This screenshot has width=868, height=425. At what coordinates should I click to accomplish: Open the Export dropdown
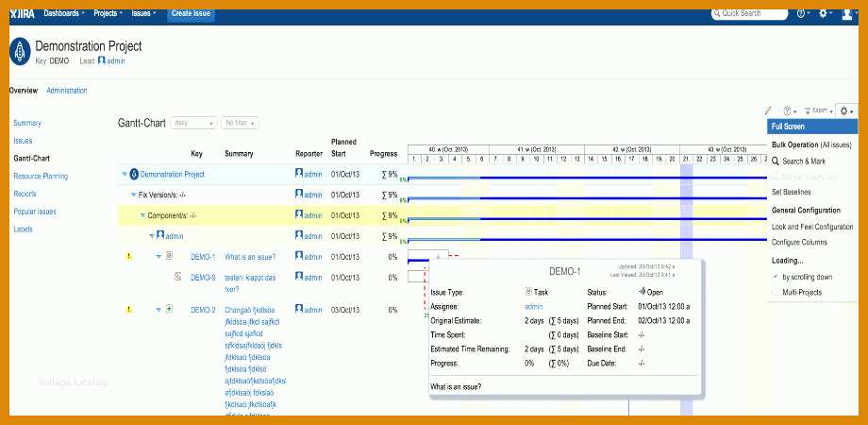tap(819, 110)
